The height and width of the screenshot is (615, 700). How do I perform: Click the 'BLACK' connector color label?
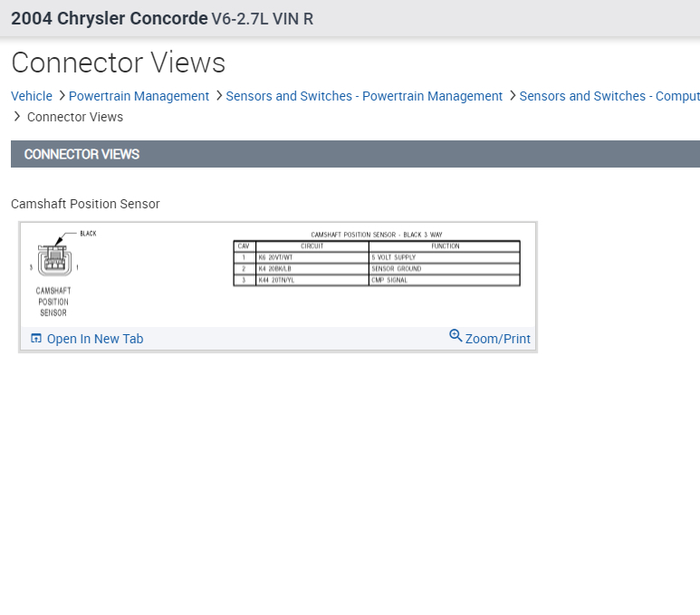pos(88,234)
